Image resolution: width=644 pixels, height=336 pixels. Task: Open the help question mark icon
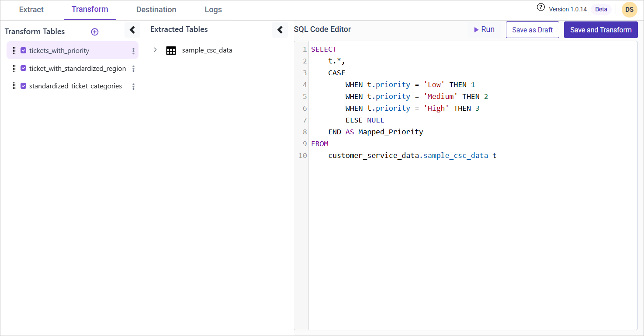coord(541,7)
